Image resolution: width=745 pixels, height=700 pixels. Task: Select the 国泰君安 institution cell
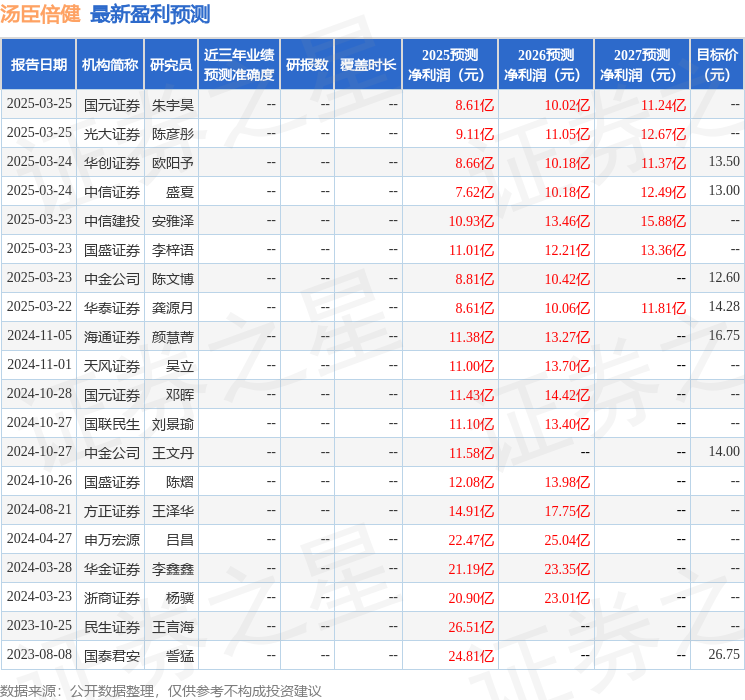point(112,656)
